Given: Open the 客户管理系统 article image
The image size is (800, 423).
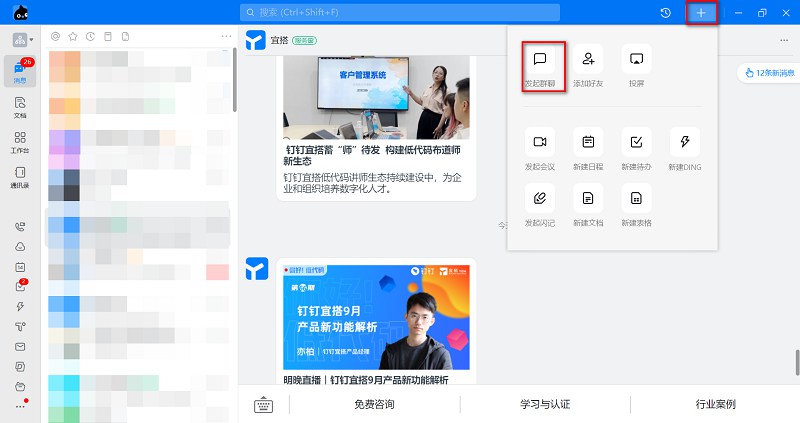Looking at the screenshot, I should click(x=377, y=97).
